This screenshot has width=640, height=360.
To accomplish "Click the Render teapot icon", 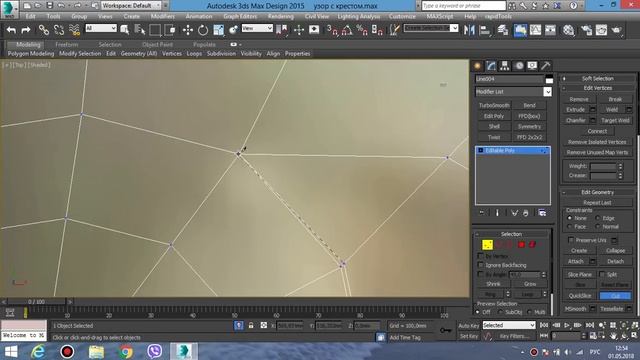I will tap(616, 30).
